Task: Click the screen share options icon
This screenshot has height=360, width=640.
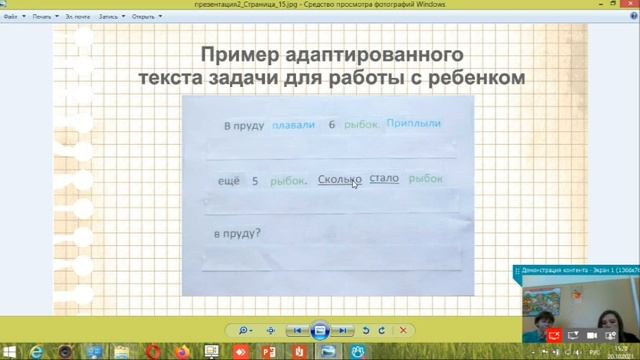Action: pos(573,336)
